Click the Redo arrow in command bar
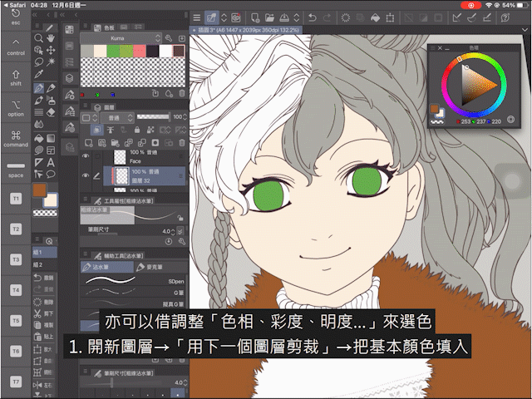The height and width of the screenshot is (399, 532). 327,17
